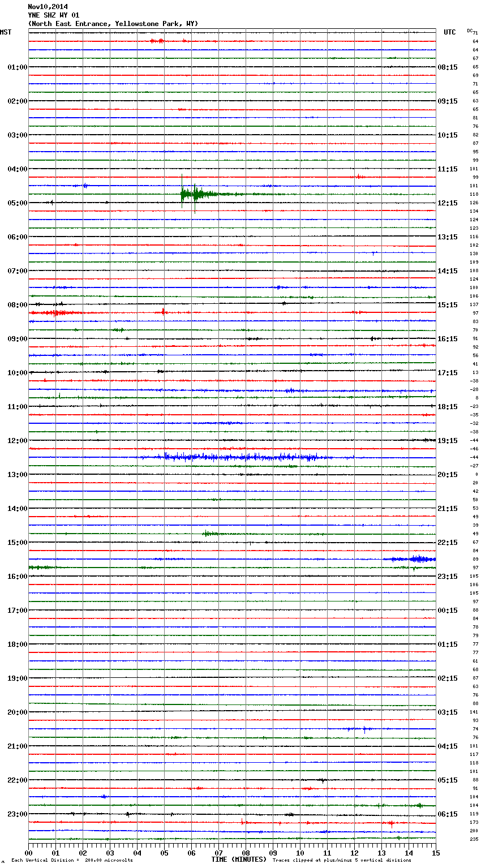Click the 14:15 UTC time label
The height and width of the screenshot is (868, 481).
448,271
